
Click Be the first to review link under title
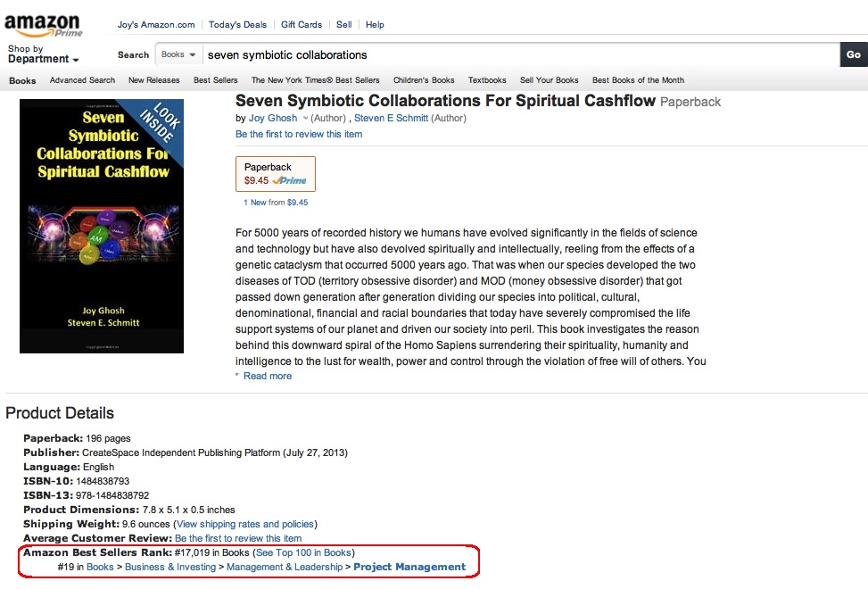pyautogui.click(x=299, y=134)
